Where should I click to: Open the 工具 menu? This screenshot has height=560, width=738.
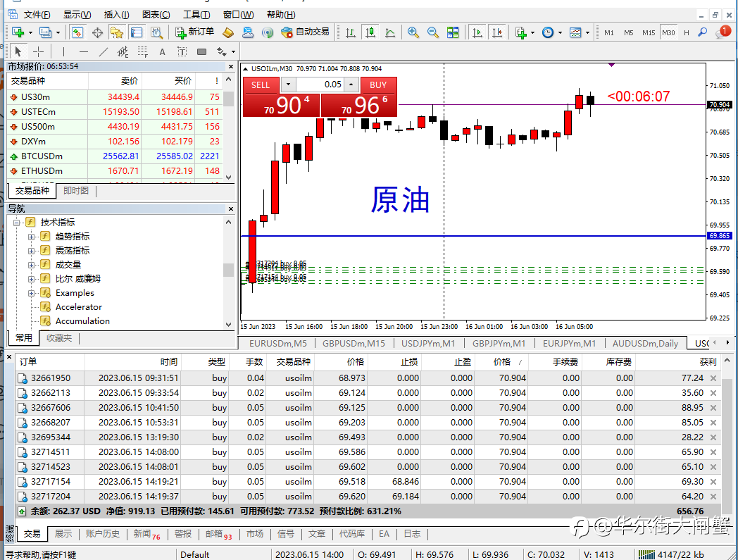[x=196, y=15]
